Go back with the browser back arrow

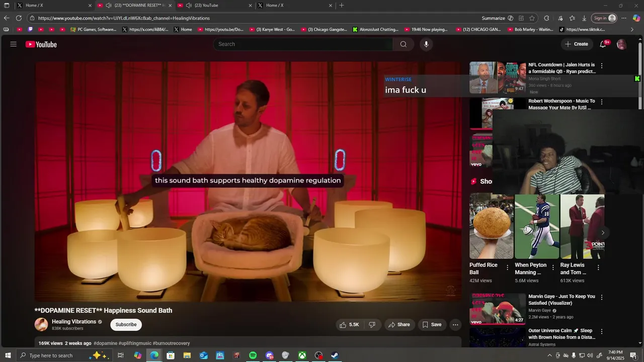(7, 18)
